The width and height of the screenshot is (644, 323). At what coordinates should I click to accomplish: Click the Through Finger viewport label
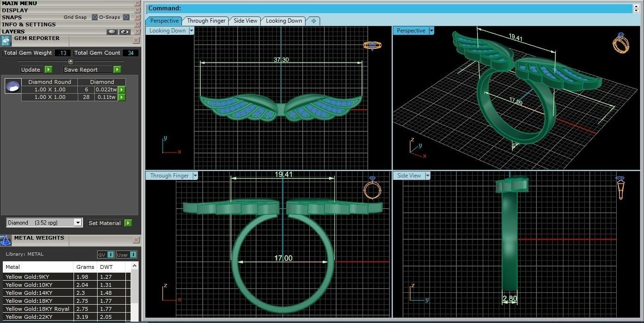pos(169,176)
